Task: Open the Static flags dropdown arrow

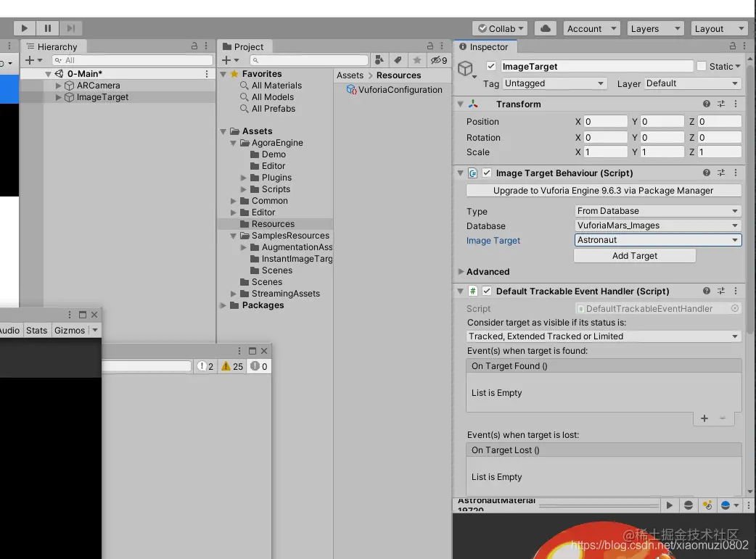Action: [x=738, y=67]
